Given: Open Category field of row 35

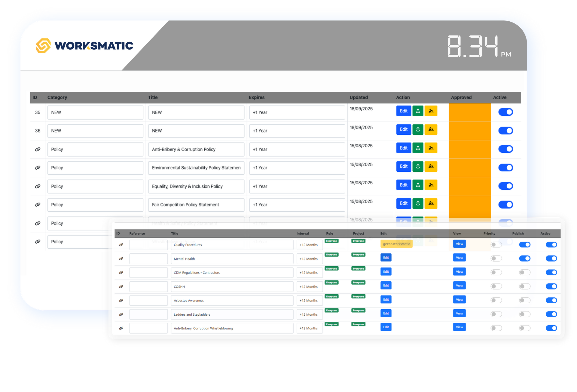Looking at the screenshot, I should (x=95, y=112).
